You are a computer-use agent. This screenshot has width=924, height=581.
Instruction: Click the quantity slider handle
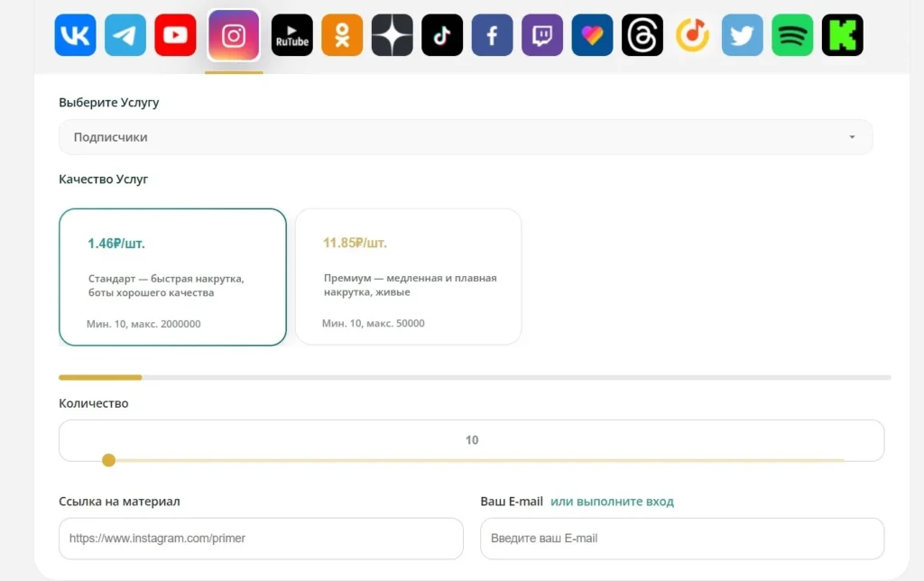(x=108, y=460)
